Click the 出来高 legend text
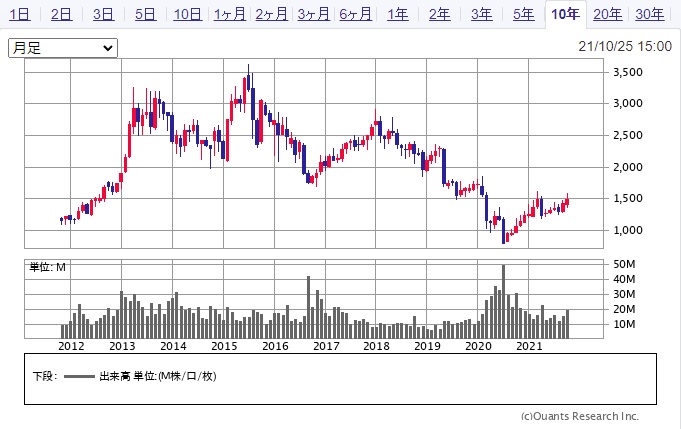Screen dimensions: 681x429 115,376
